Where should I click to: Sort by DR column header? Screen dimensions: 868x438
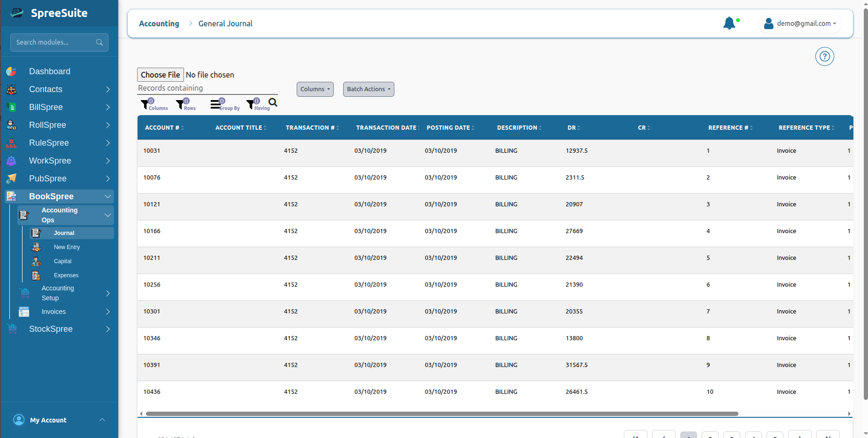click(574, 128)
